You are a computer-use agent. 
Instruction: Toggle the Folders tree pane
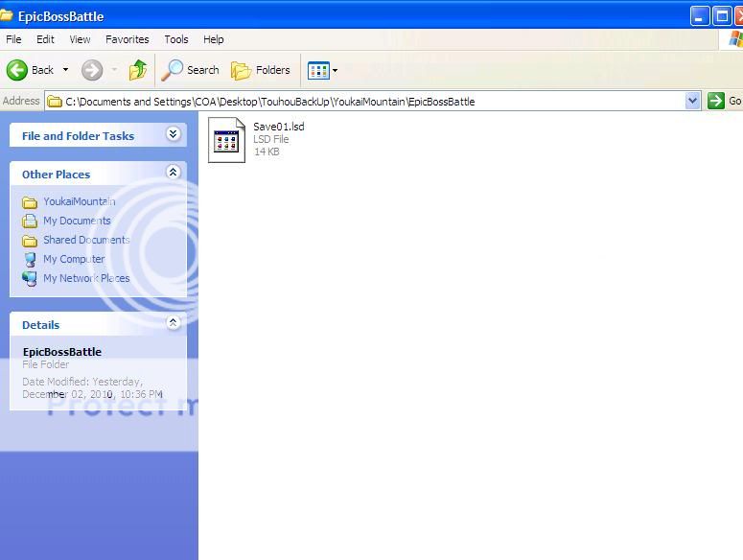click(261, 70)
